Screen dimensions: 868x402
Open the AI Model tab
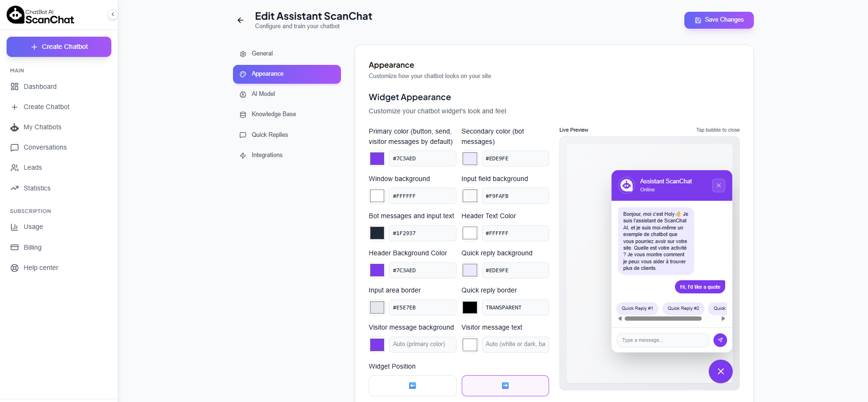click(x=287, y=94)
